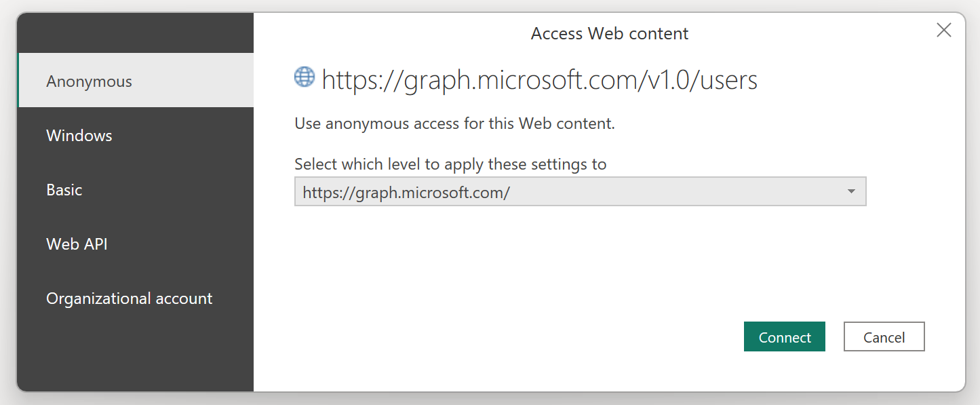Screen dimensions: 980x405
Task: Click the "Use anonymous access" description text
Action: (454, 124)
